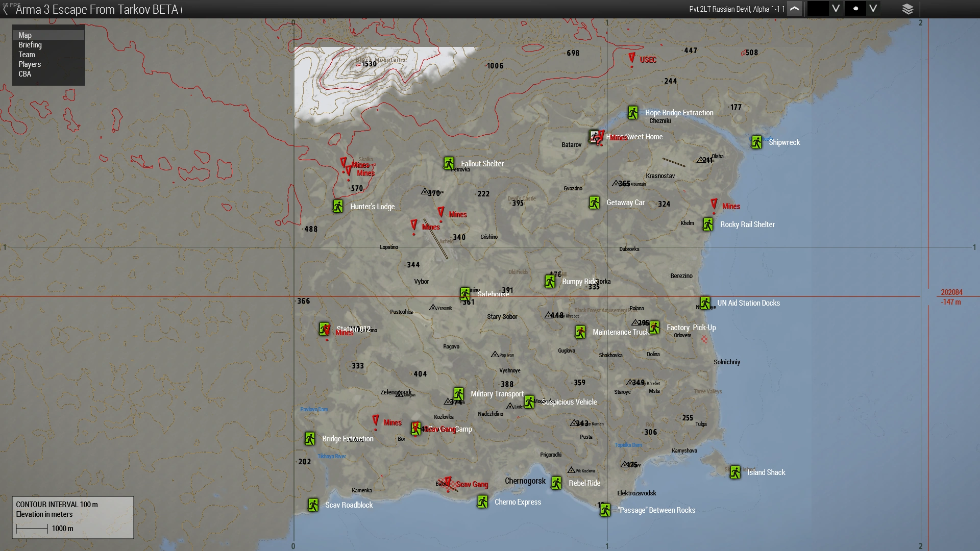Click the Rope Bridge Extraction marker icon

click(x=633, y=113)
